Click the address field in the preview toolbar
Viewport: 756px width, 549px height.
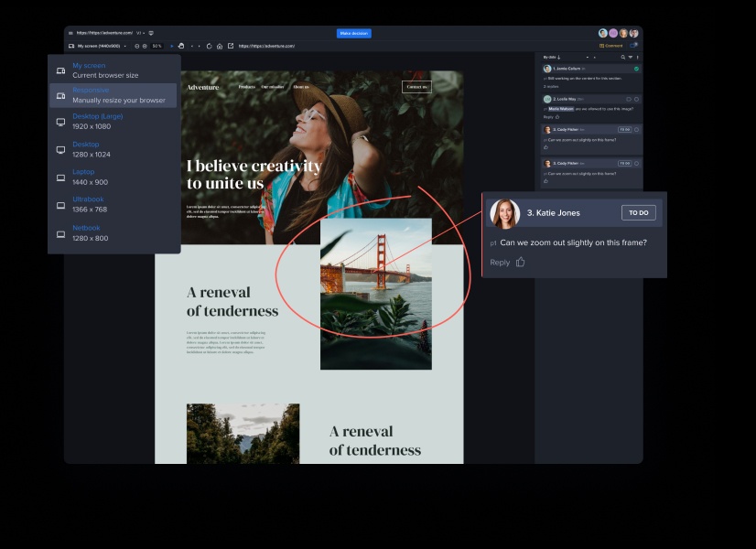[x=266, y=47]
